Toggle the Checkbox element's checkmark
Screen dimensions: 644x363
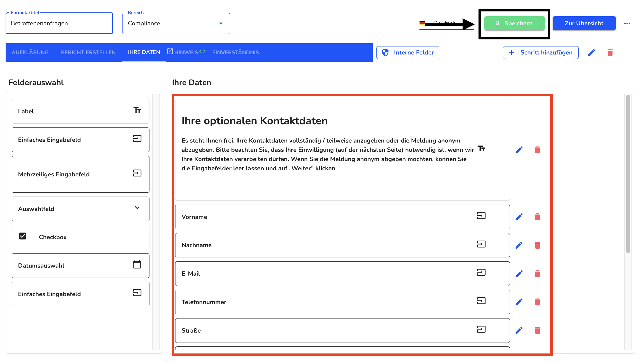click(23, 236)
